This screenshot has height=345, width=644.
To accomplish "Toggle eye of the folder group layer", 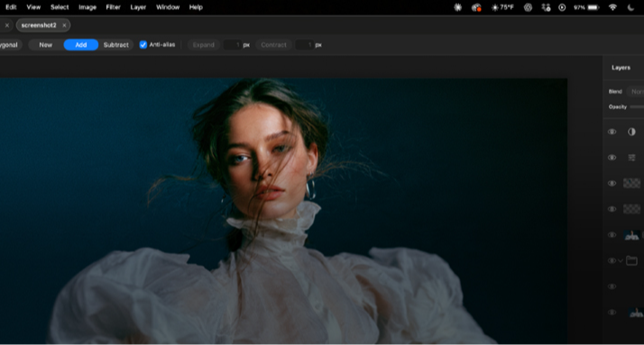I will click(612, 260).
